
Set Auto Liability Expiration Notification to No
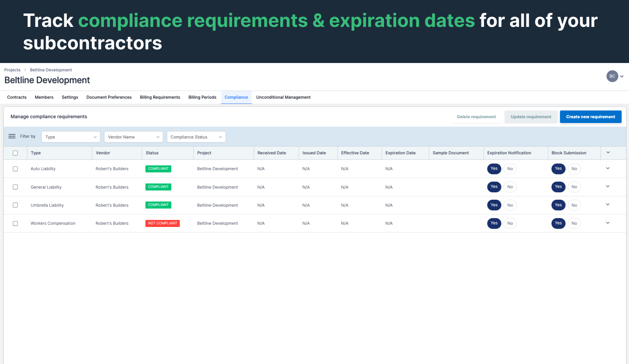510,169
